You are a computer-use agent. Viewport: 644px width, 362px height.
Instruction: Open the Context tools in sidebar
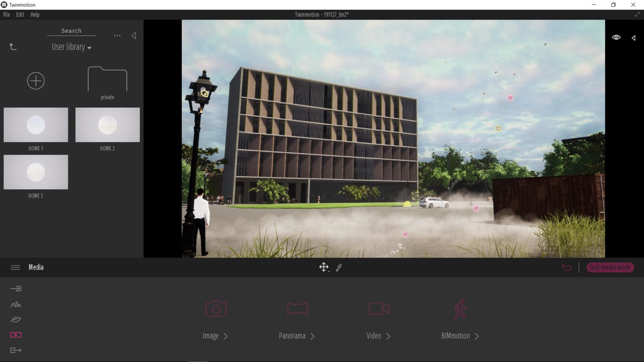(16, 304)
